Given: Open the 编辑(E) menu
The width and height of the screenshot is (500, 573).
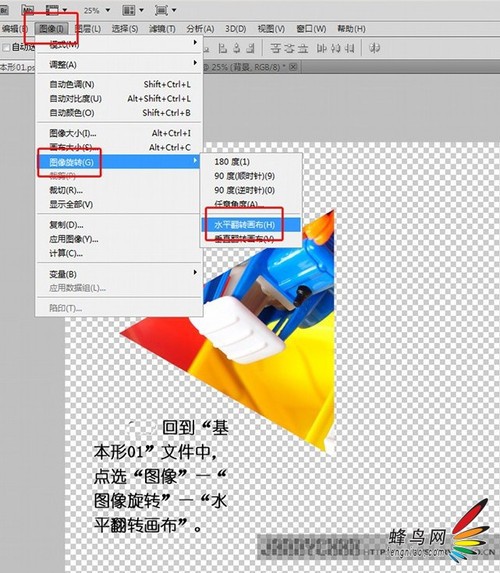Looking at the screenshot, I should [x=14, y=29].
